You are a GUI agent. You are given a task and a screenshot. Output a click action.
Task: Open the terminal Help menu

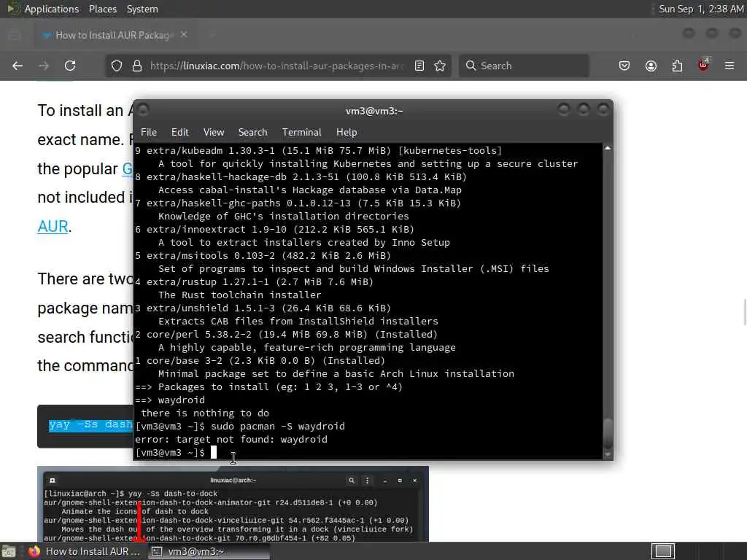pos(347,133)
